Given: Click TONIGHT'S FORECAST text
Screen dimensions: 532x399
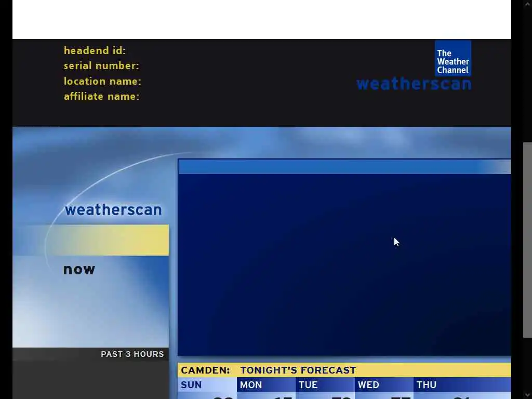Looking at the screenshot, I should tap(298, 370).
